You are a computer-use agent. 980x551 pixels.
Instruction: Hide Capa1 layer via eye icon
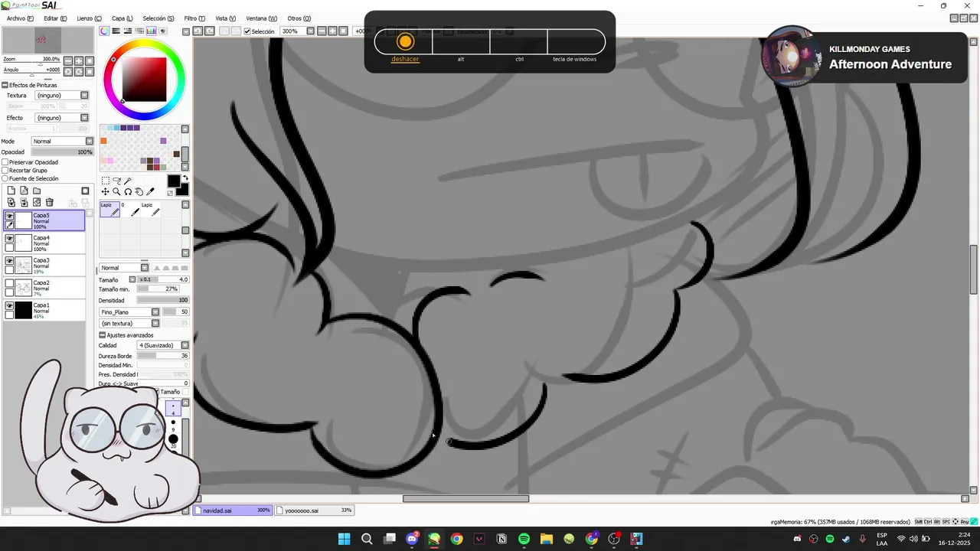(x=9, y=305)
